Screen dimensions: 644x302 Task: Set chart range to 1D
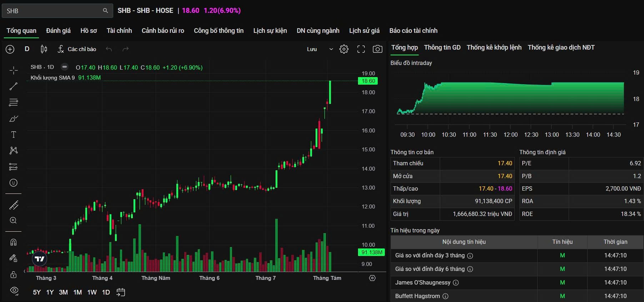pos(106,292)
